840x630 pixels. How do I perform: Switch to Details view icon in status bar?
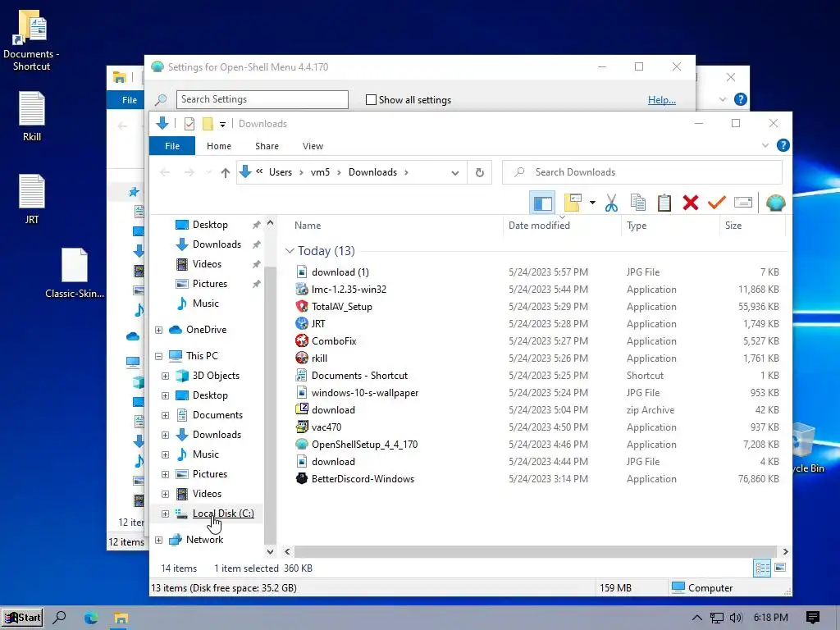762,568
